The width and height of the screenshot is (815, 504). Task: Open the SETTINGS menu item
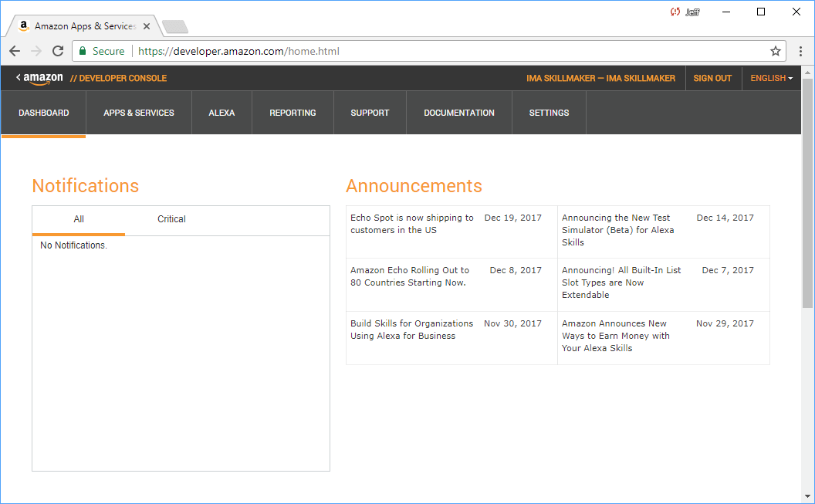(x=549, y=113)
